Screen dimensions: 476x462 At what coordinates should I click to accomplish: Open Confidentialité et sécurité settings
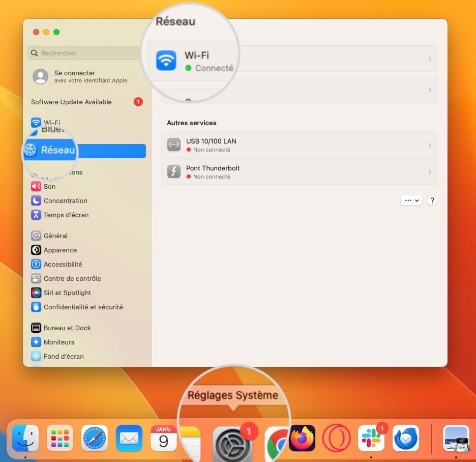coord(77,307)
